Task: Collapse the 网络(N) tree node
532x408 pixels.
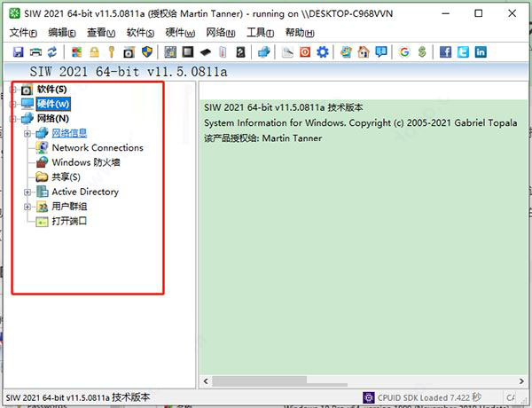Action: click(13, 119)
